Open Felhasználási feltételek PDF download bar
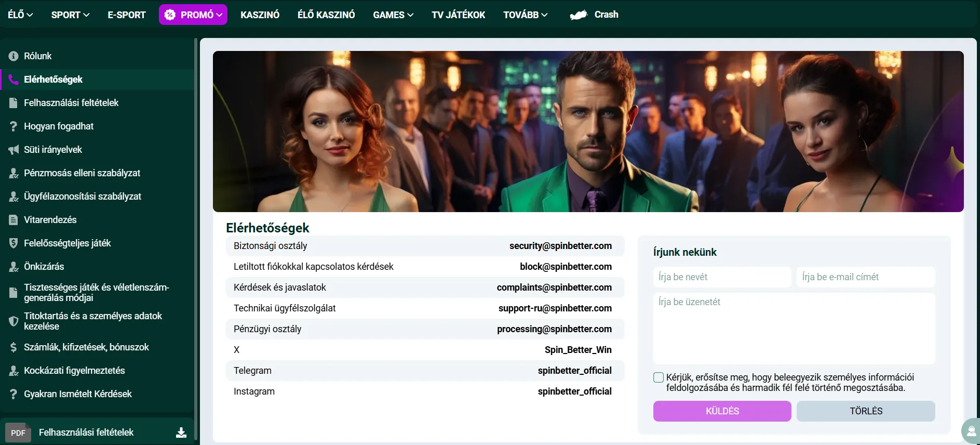This screenshot has height=445, width=980. (97, 433)
